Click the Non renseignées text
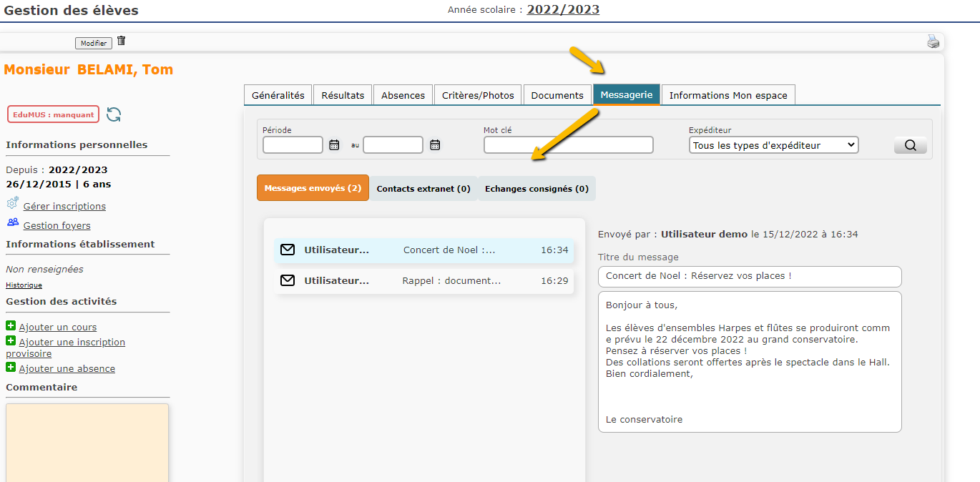The height and width of the screenshot is (482, 980). pos(44,270)
